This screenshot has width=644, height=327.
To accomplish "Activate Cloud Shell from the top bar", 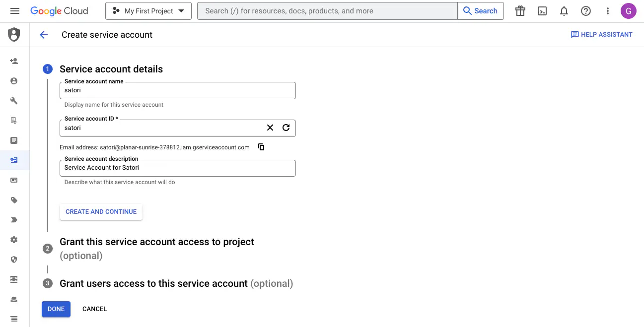I will click(542, 10).
